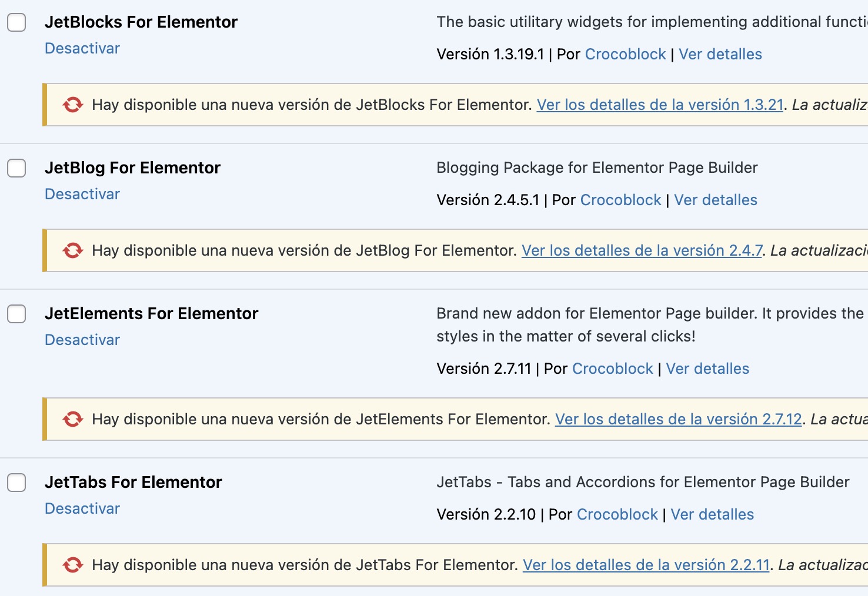Image resolution: width=868 pixels, height=596 pixels.
Task: Deactivate the JetElements For Elementor plugin
Action: pyautogui.click(x=82, y=340)
